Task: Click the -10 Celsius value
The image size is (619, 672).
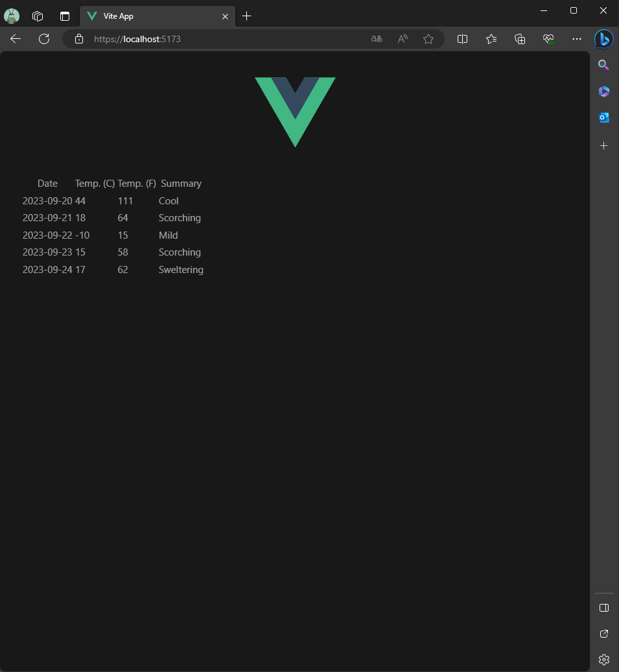Action: click(x=82, y=235)
